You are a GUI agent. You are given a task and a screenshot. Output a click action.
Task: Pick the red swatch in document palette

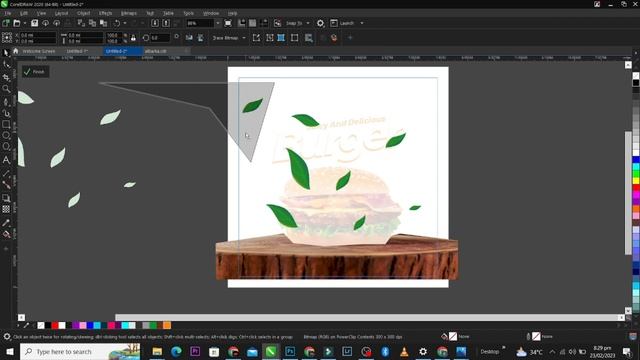click(55, 325)
